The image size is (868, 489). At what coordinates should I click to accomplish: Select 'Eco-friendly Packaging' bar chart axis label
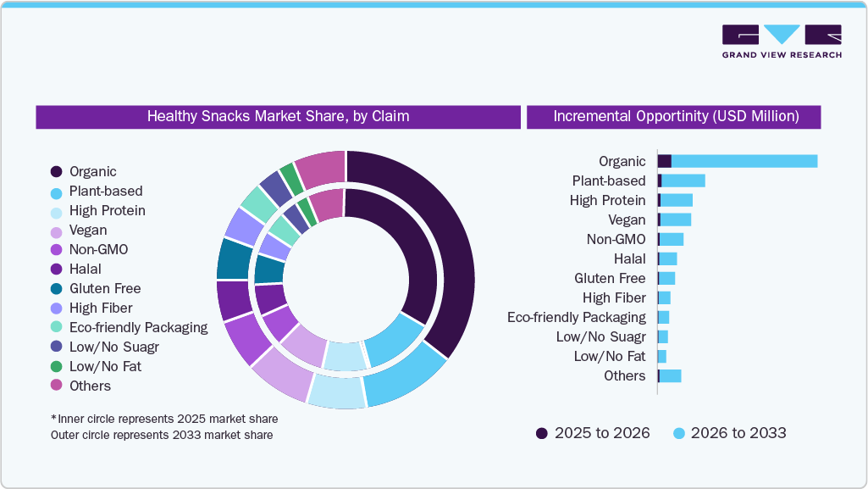(x=577, y=317)
